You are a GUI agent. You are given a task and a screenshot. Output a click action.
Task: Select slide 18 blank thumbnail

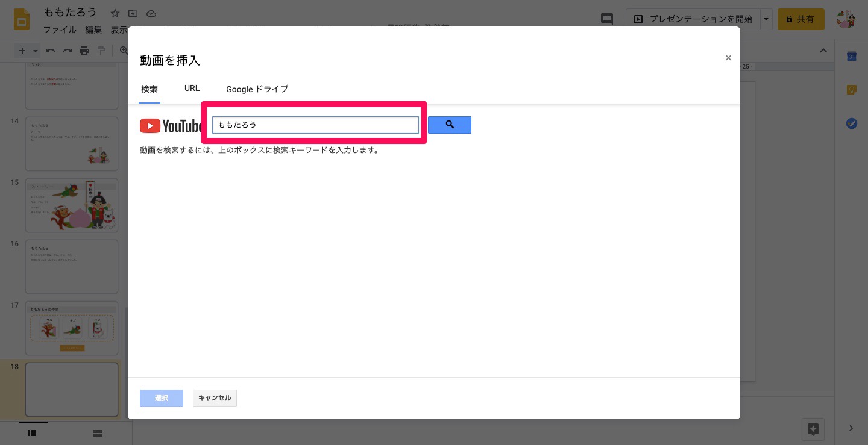tap(72, 390)
